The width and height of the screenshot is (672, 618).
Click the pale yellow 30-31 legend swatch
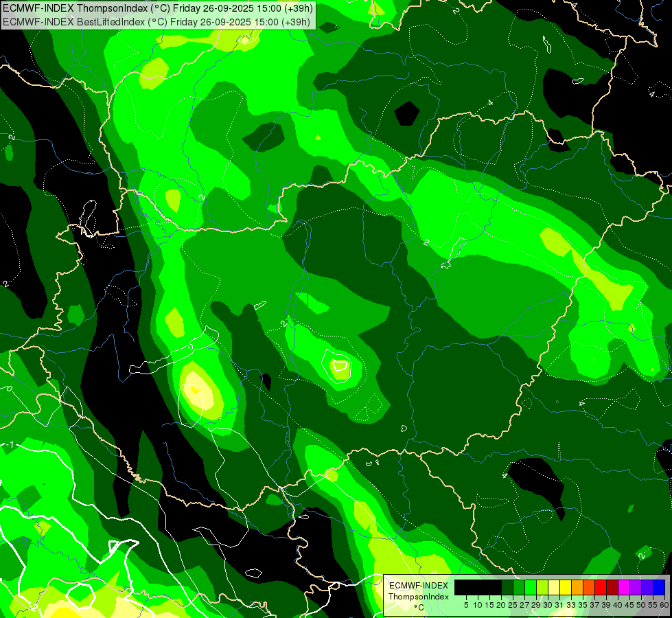tap(554, 587)
